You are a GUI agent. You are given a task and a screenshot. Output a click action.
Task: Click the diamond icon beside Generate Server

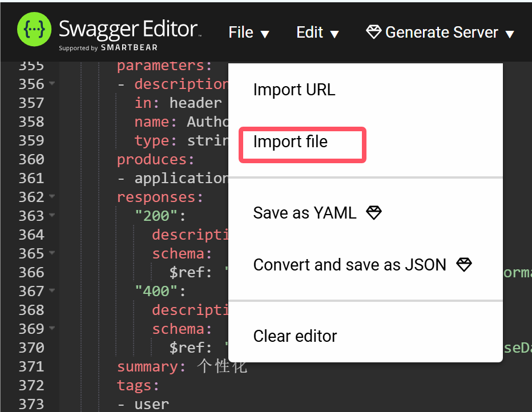[374, 33]
